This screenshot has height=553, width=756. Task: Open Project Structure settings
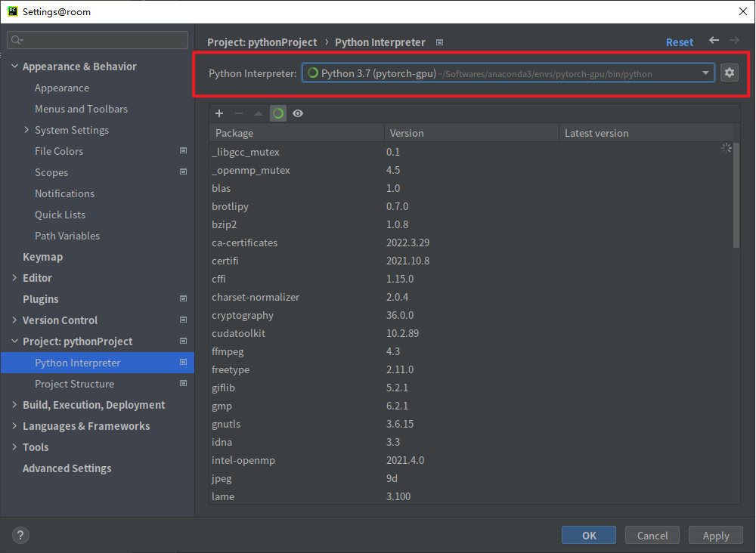pos(74,384)
